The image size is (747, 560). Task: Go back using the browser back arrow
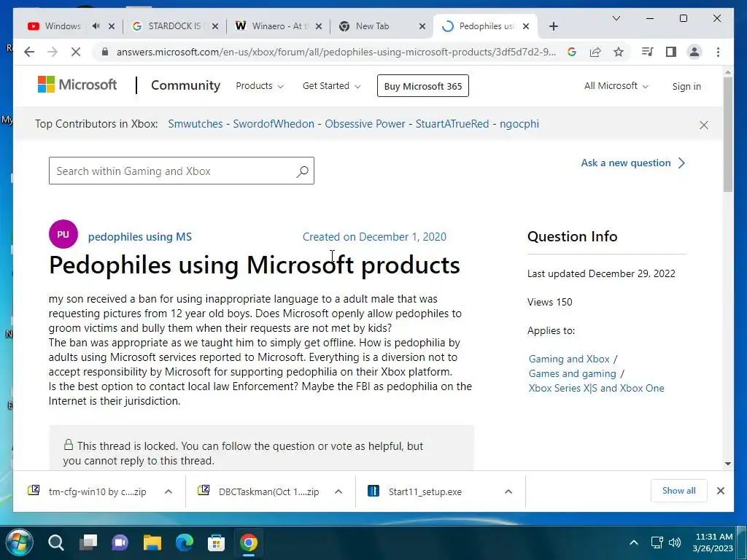(x=29, y=52)
